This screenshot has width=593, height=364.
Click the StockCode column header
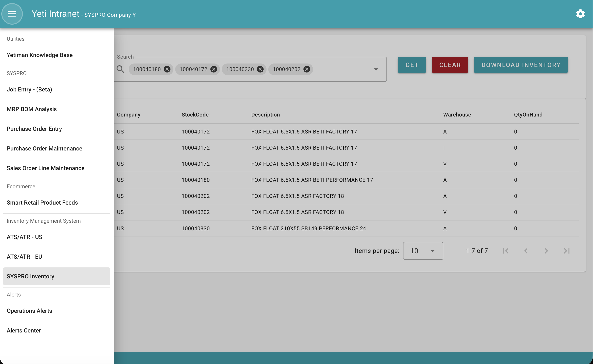[195, 115]
